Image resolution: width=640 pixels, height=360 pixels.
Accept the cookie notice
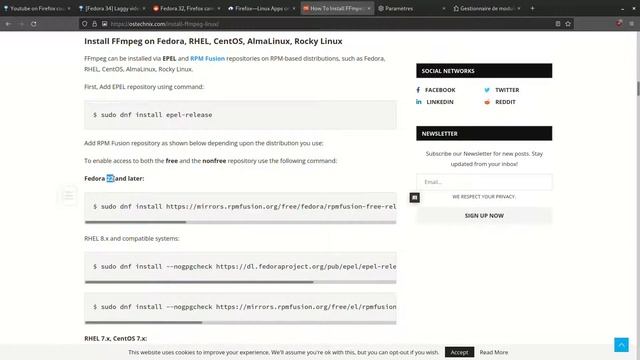(x=459, y=352)
